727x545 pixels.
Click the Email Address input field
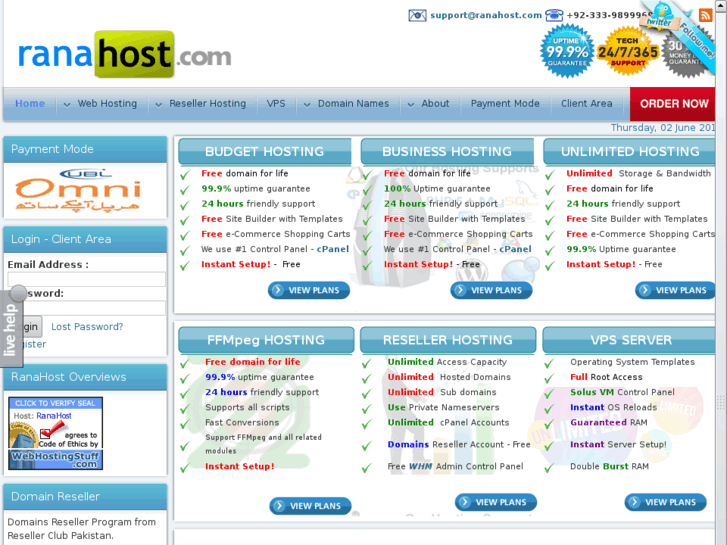coord(86,279)
